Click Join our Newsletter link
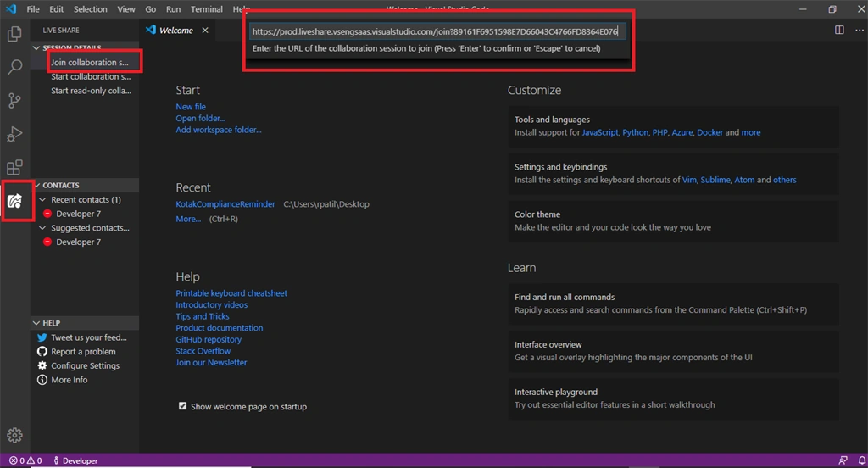 (x=211, y=363)
